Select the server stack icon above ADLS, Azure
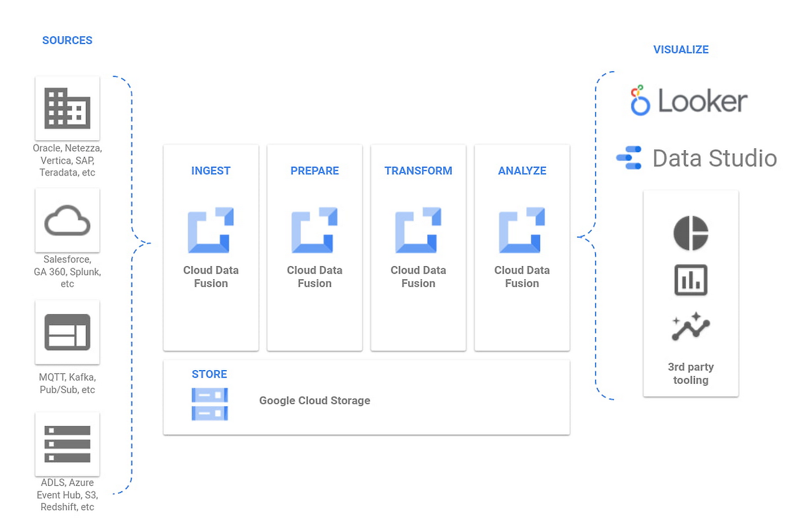This screenshot has height=532, width=798. pyautogui.click(x=67, y=444)
